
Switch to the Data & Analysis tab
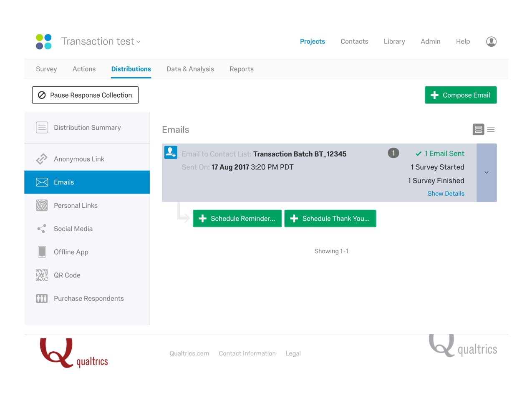coord(190,69)
